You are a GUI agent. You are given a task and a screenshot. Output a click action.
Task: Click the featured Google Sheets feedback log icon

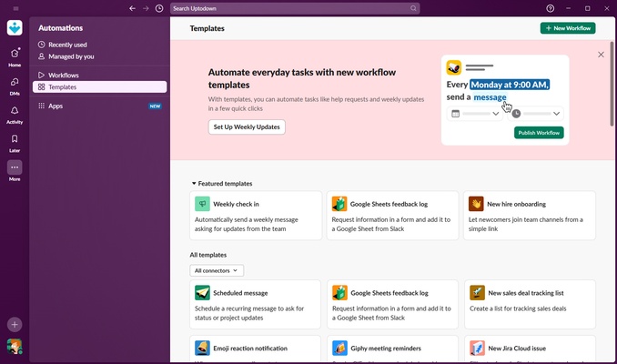pyautogui.click(x=339, y=204)
